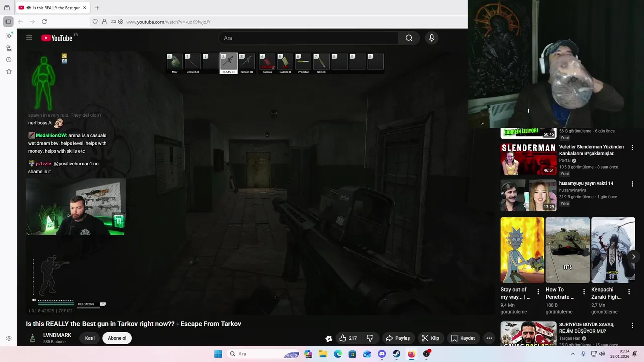Launch Microsoft Edge from taskbar
Viewport: 644px width, 362px height.
pyautogui.click(x=338, y=354)
